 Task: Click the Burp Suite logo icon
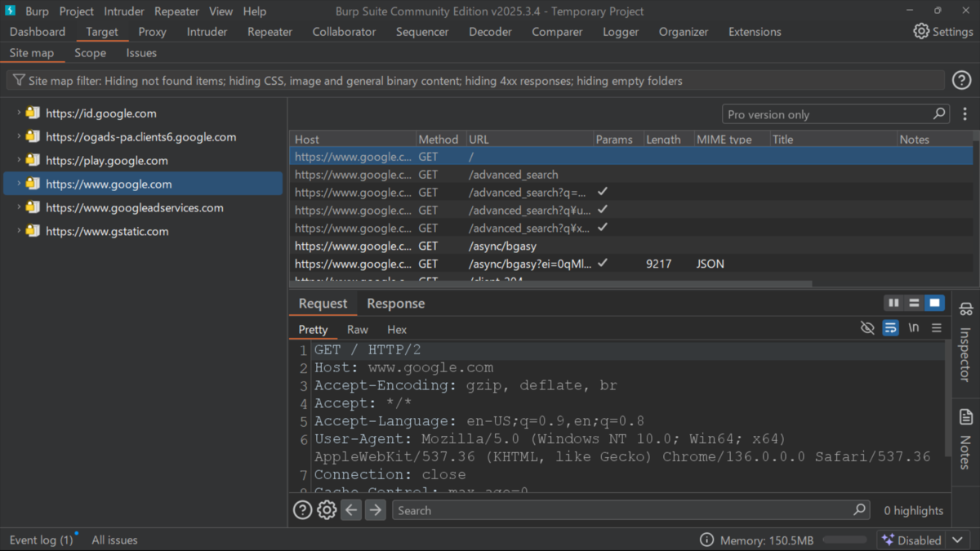(11, 11)
